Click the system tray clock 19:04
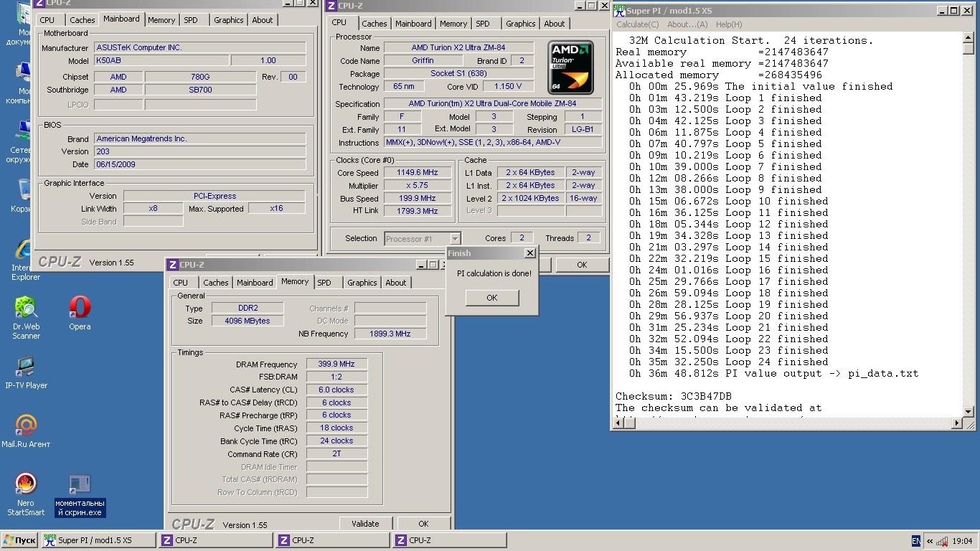 point(961,541)
